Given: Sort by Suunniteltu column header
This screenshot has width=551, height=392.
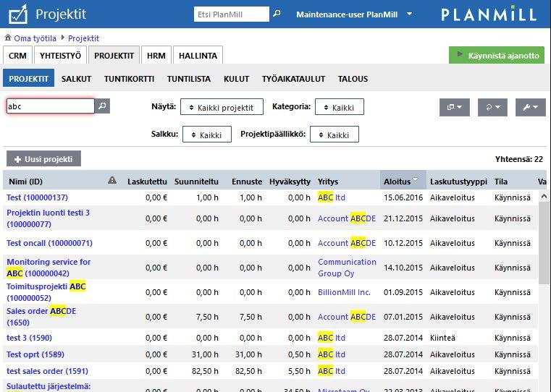Looking at the screenshot, I should point(196,182).
